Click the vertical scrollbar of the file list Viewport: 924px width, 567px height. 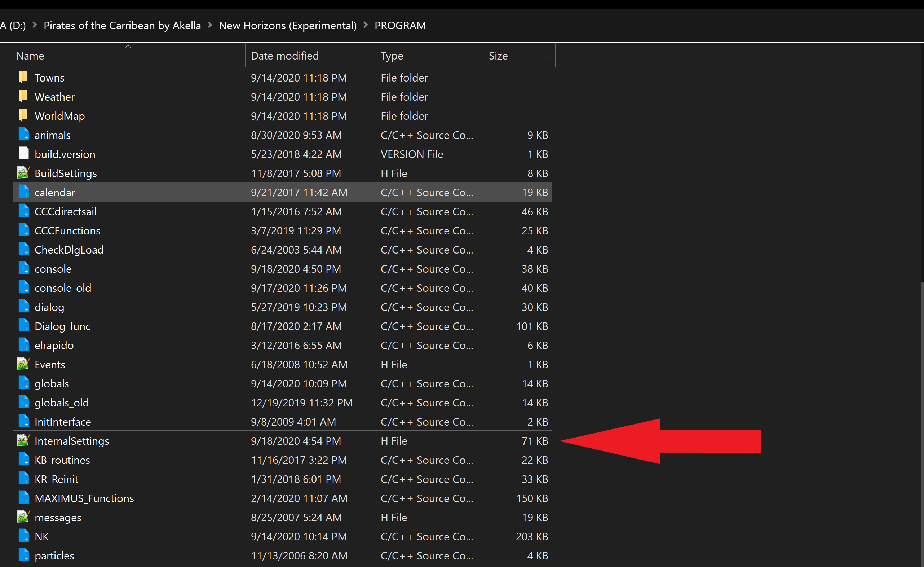(922, 424)
